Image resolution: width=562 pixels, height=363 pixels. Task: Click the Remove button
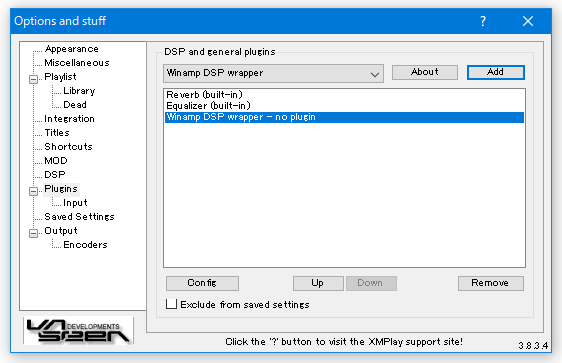pyautogui.click(x=491, y=283)
